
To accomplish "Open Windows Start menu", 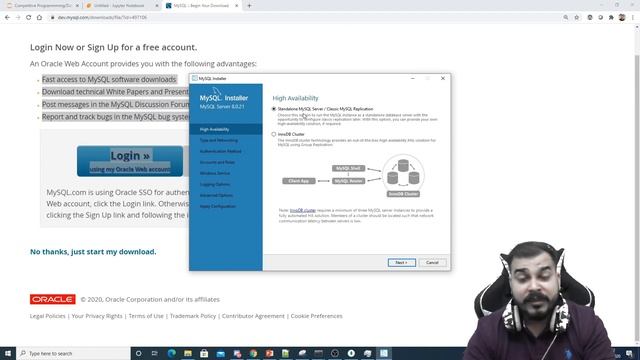I will tap(8, 353).
